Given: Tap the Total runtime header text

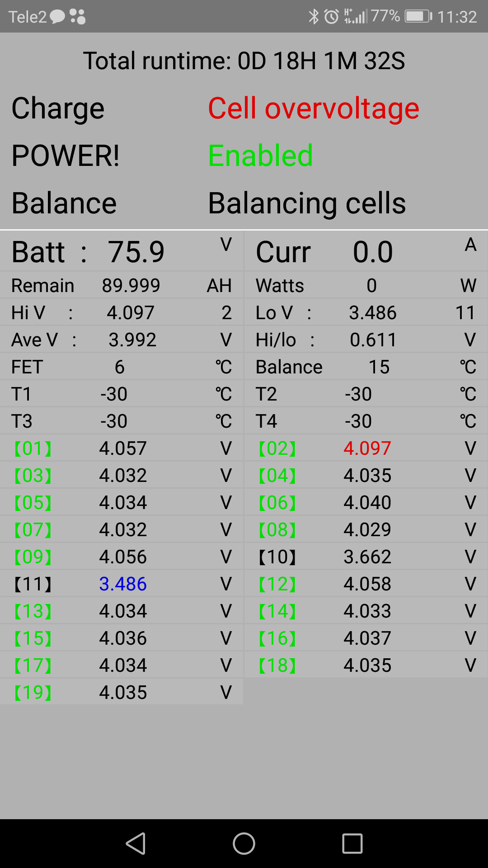Looking at the screenshot, I should click(x=244, y=61).
